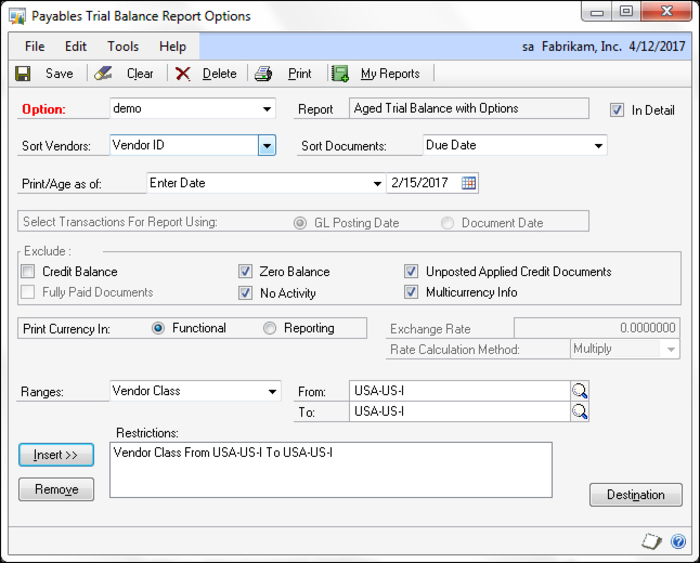Click the Delete toolbar label
Screen dimensions: 700x563
[x=219, y=74]
